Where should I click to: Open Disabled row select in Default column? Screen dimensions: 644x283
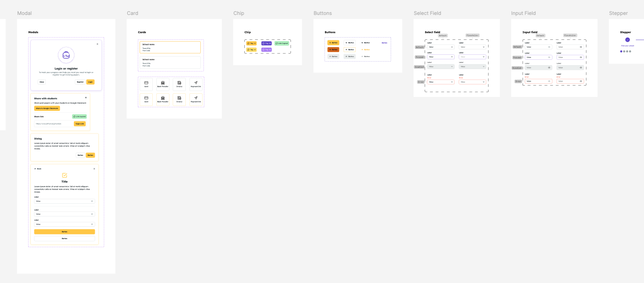tap(441, 67)
